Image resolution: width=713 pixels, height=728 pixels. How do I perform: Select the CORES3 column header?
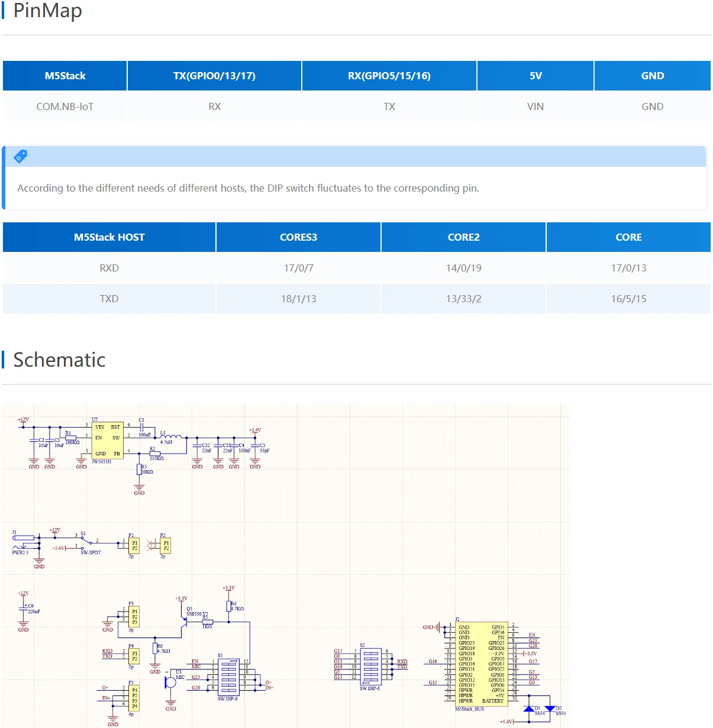point(298,237)
